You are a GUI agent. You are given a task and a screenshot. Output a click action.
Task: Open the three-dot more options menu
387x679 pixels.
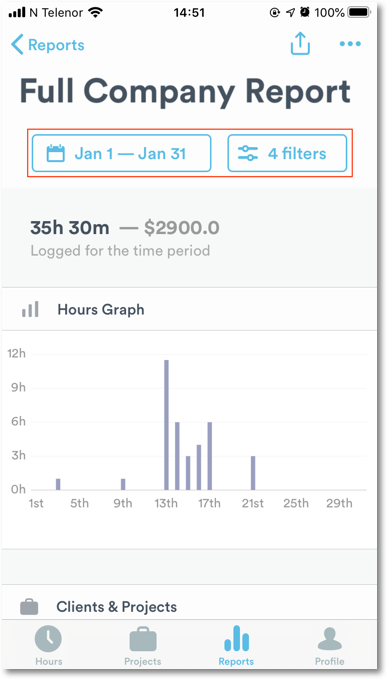350,44
